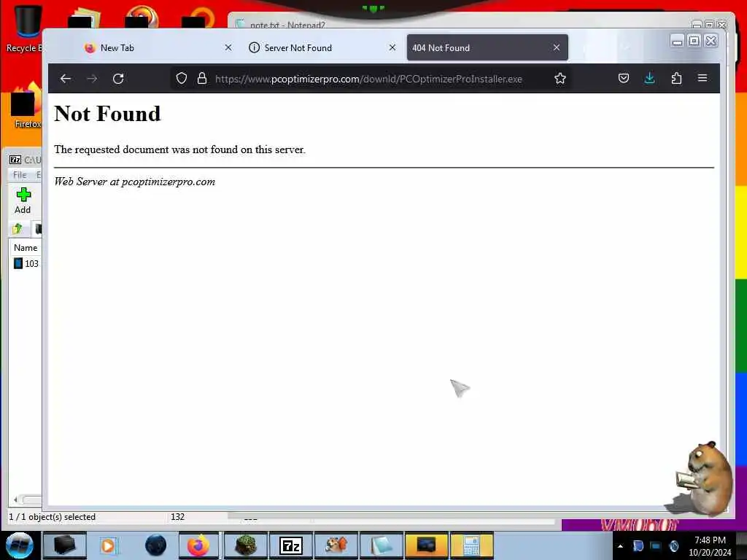Close the Server Not Found tab
The width and height of the screenshot is (747, 560).
tap(392, 47)
